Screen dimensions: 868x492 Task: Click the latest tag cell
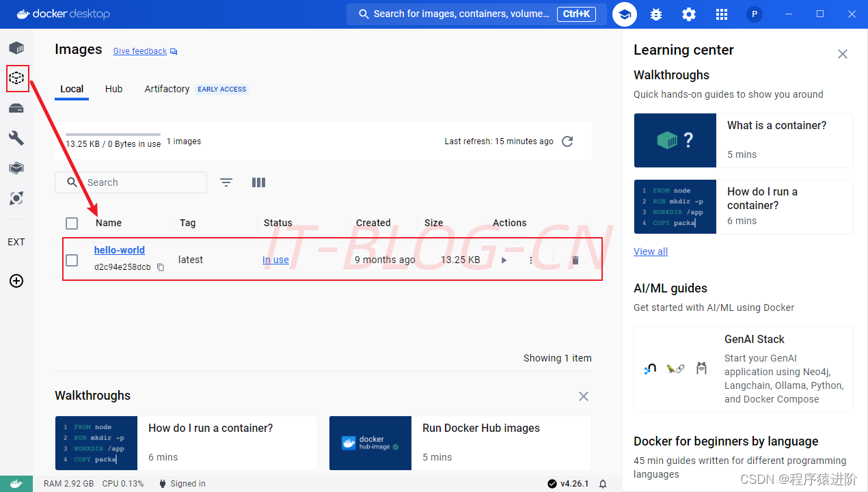[x=191, y=260]
